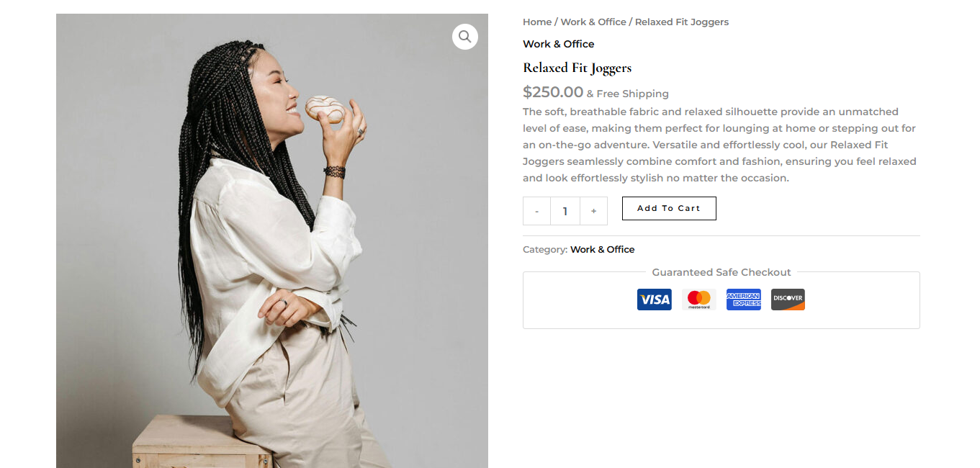Open the Work & Office category link
The image size is (980, 468).
click(602, 249)
